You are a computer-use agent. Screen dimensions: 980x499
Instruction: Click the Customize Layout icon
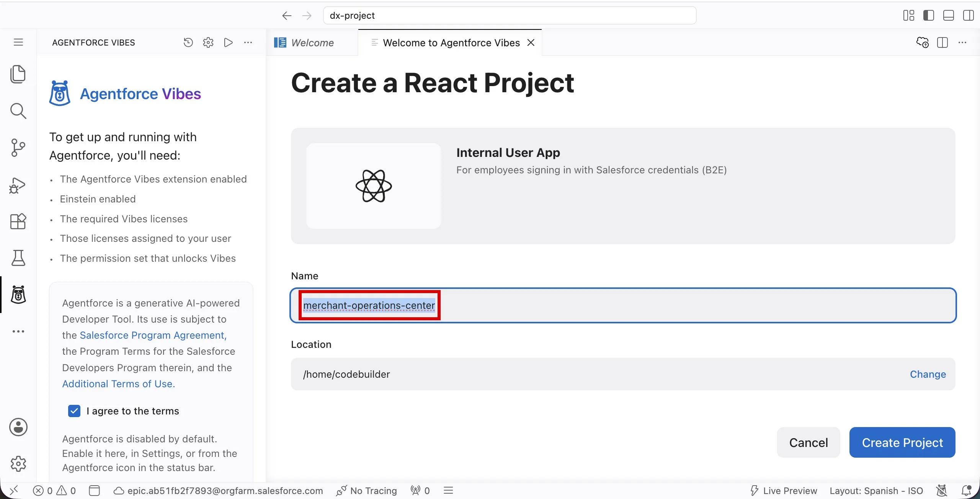tap(909, 16)
